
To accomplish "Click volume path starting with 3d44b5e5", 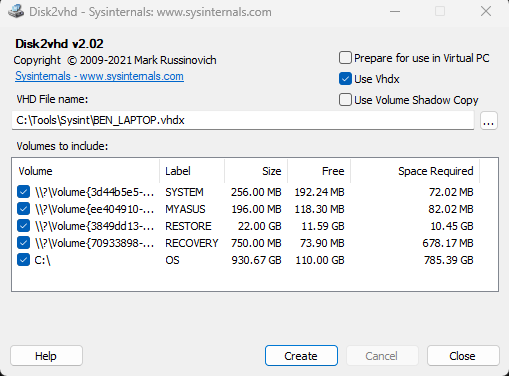I will (94, 192).
